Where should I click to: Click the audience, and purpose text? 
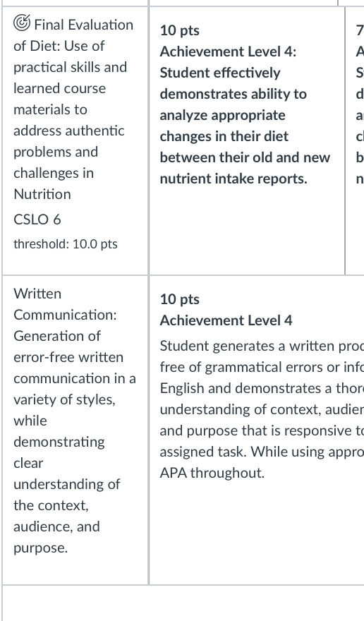coord(56,537)
